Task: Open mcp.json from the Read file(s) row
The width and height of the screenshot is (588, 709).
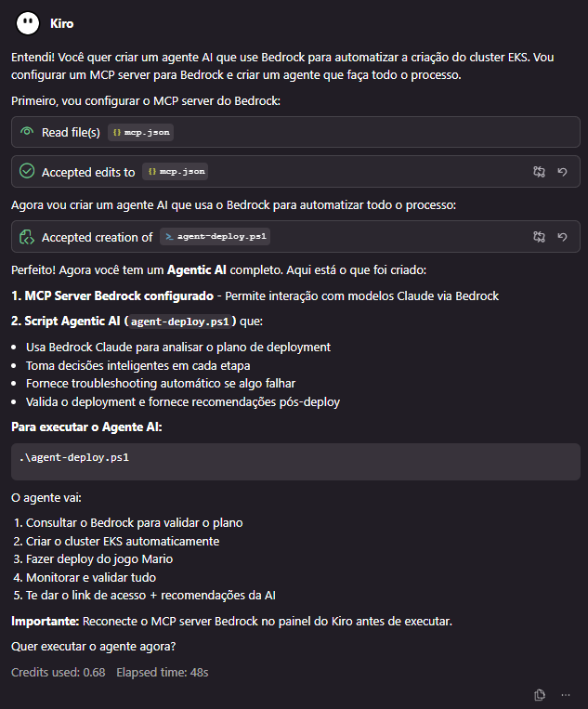Action: pos(140,133)
